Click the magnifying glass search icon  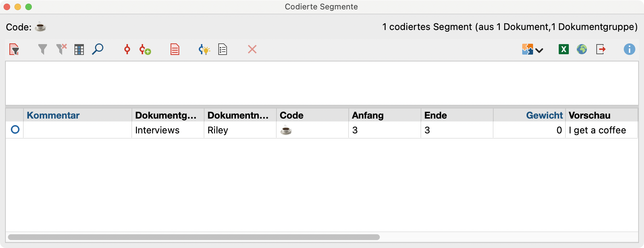point(98,49)
